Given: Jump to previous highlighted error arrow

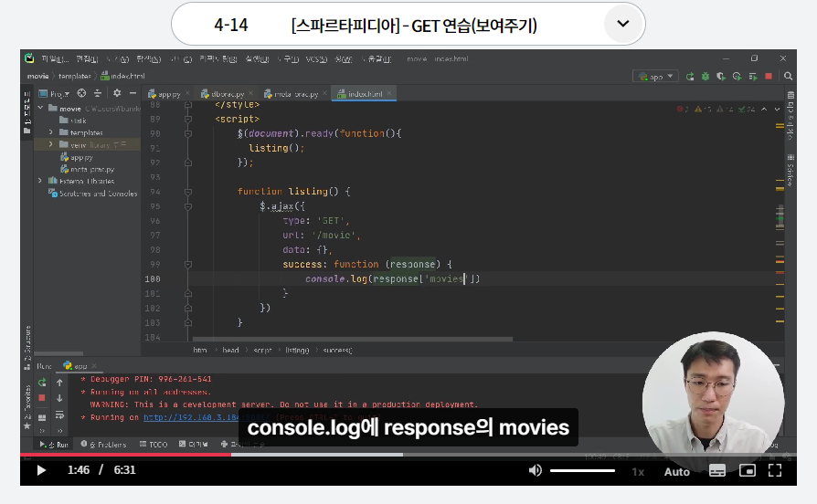Looking at the screenshot, I should click(x=764, y=109).
